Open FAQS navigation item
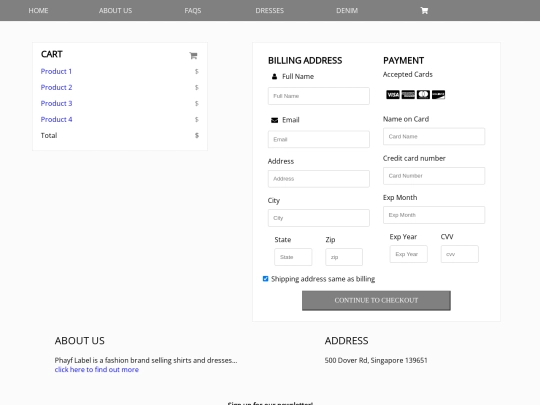The height and width of the screenshot is (405, 540). [193, 11]
